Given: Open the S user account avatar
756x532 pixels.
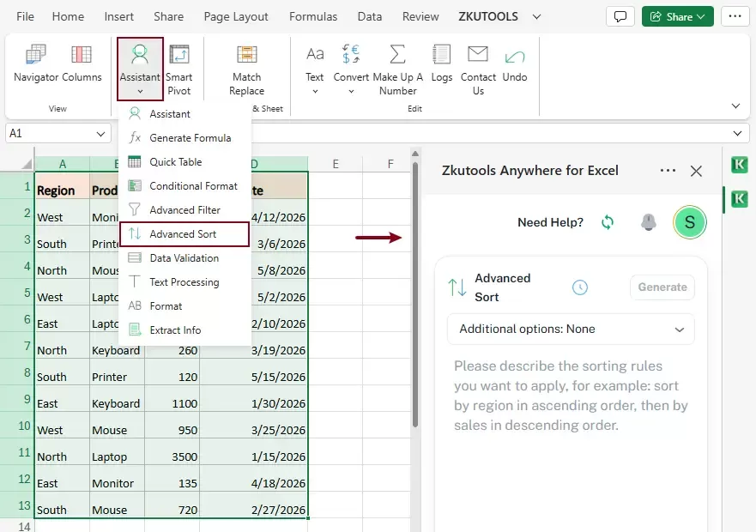Looking at the screenshot, I should point(689,222).
